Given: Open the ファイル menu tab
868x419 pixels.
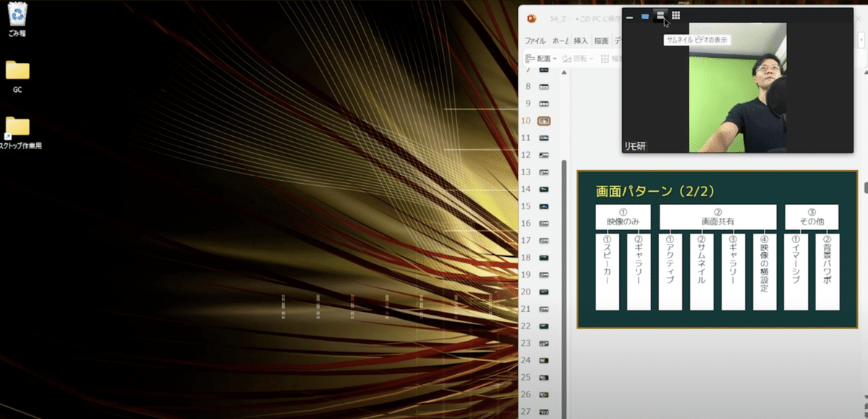Looking at the screenshot, I should (535, 41).
